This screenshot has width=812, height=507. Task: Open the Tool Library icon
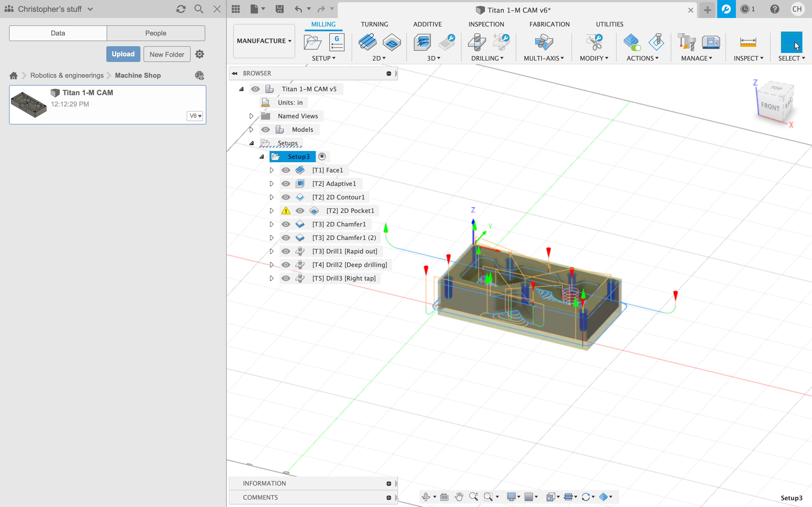click(x=686, y=43)
